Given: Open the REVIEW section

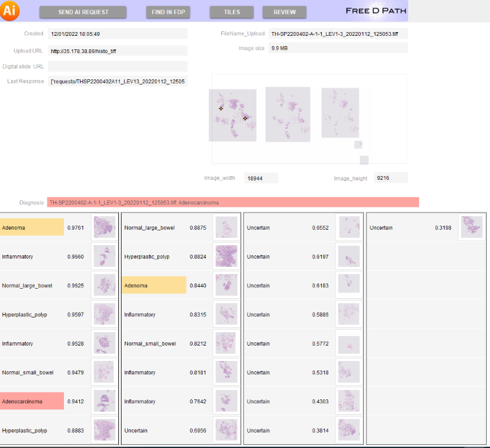Looking at the screenshot, I should [285, 12].
